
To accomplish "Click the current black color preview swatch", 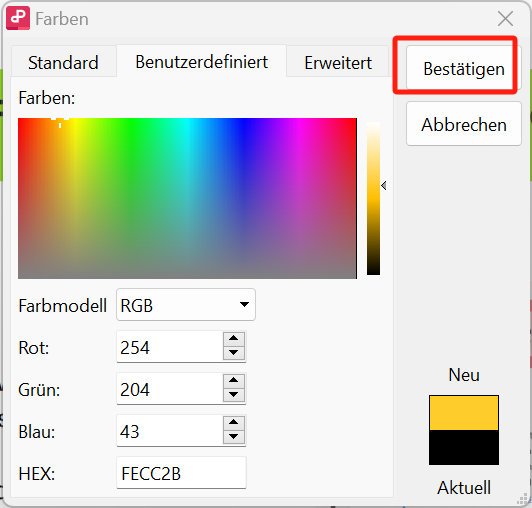I will pyautogui.click(x=463, y=447).
